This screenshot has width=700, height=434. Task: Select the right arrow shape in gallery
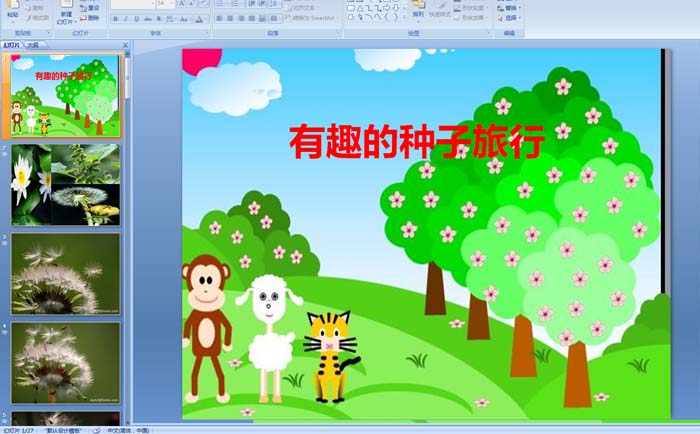click(387, 8)
